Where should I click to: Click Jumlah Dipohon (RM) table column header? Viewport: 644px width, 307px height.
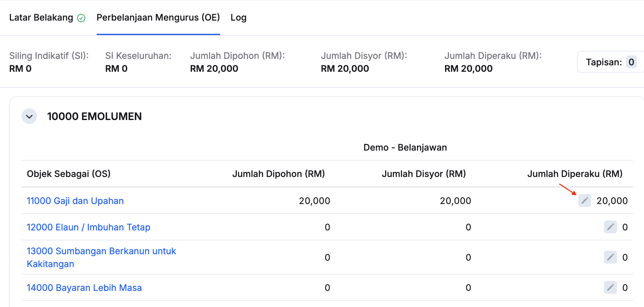pyautogui.click(x=279, y=174)
